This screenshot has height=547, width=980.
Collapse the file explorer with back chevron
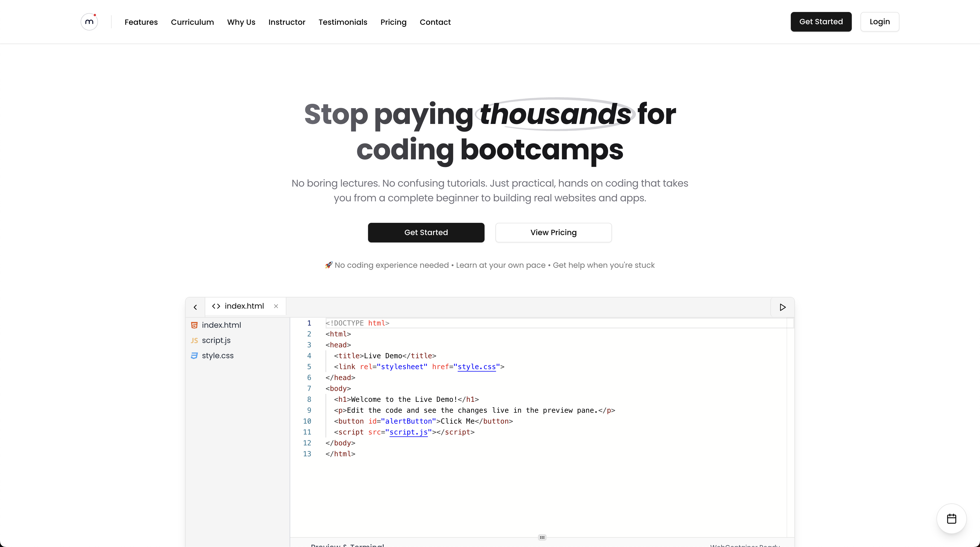coord(195,307)
